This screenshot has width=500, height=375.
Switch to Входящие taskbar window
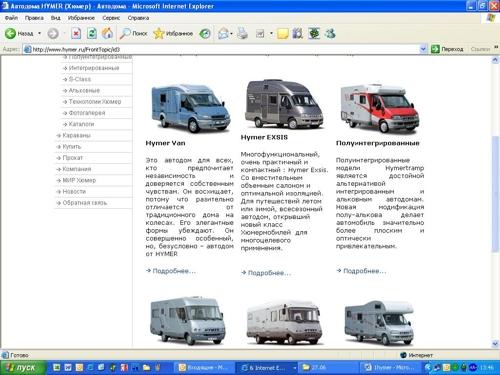pos(204,368)
